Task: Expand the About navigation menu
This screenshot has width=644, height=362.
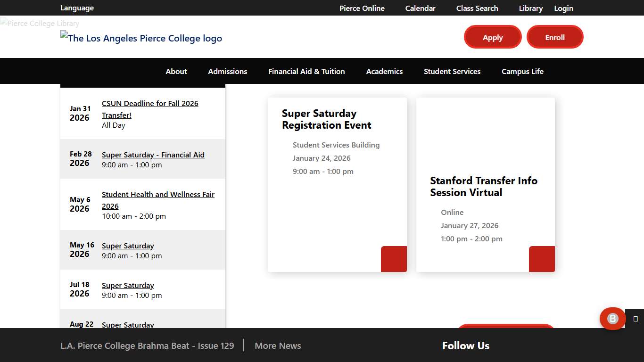Action: (x=176, y=71)
